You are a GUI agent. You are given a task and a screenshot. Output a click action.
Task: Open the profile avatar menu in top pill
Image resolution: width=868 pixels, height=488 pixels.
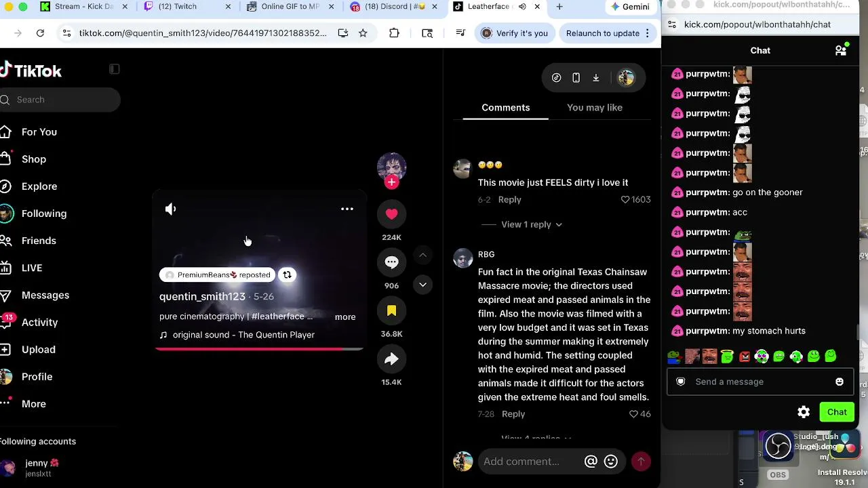point(625,78)
